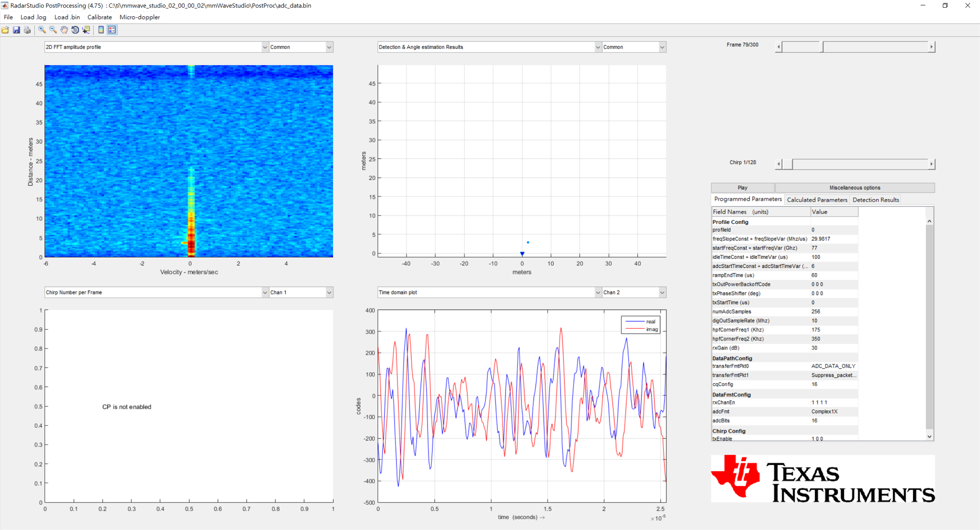Expand the Chan 2 channel dropdown
The width and height of the screenshot is (980, 530).
(x=662, y=292)
